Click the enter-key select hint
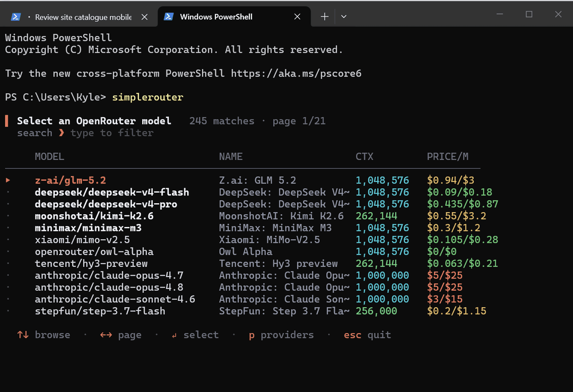The width and height of the screenshot is (573, 392). (195, 335)
